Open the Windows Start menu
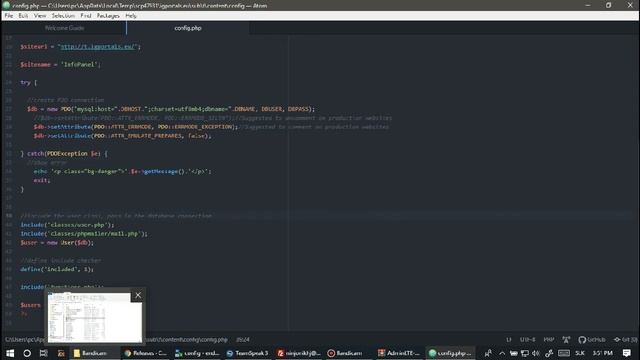Screen dimensions: 640x360 [10, 353]
